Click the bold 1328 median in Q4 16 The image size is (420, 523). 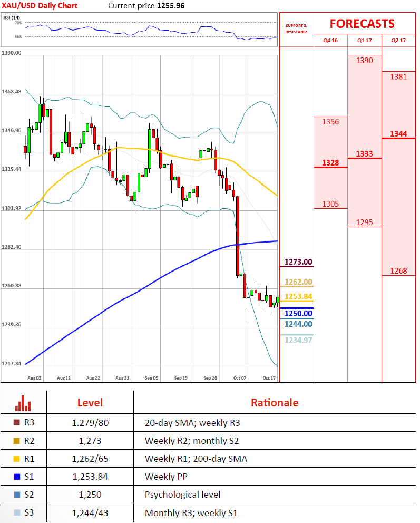(330, 163)
